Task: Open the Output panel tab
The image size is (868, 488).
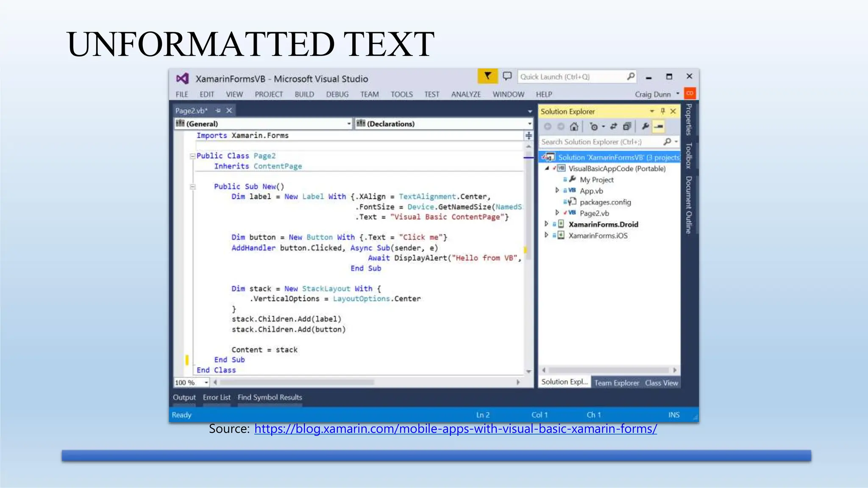Action: [x=184, y=397]
